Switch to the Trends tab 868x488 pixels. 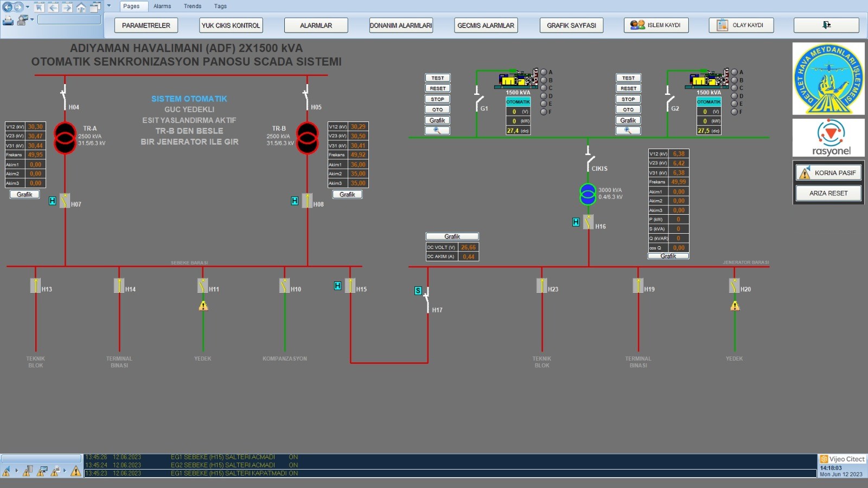(x=193, y=7)
